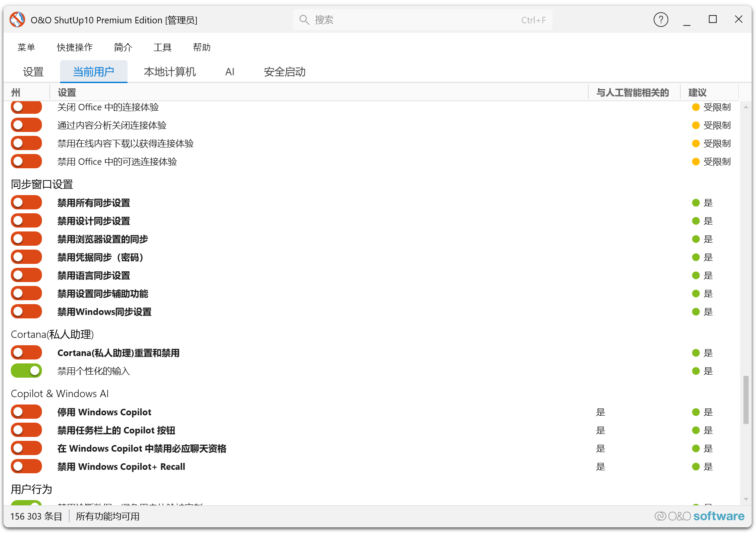Screen dimensions: 756x536
Task: Toggle 在 Windows Copilot 中禁用必应聊天资格 switch
Action: (26, 448)
